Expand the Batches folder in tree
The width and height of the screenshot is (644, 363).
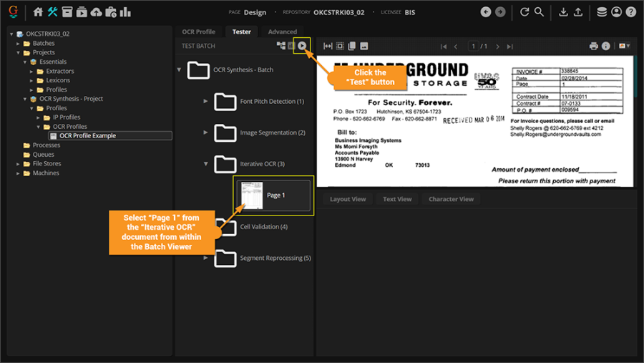[x=19, y=44]
